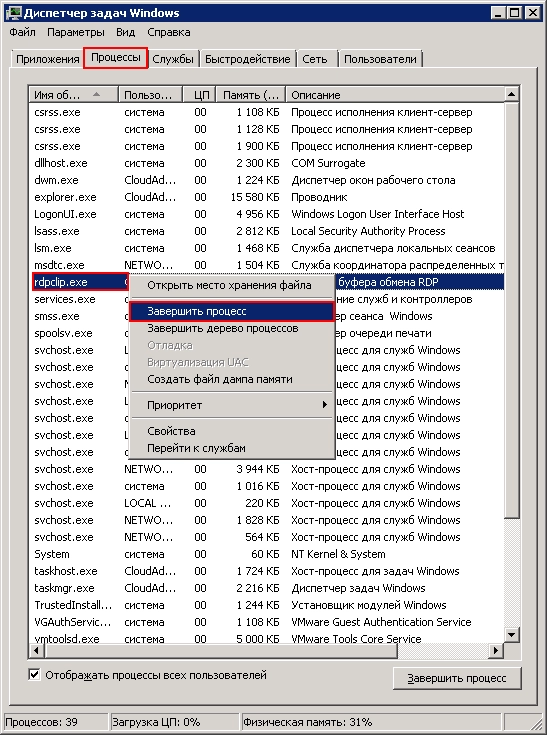Click the horizontal scrollbar thumb
This screenshot has height=735, width=547.
point(221,651)
